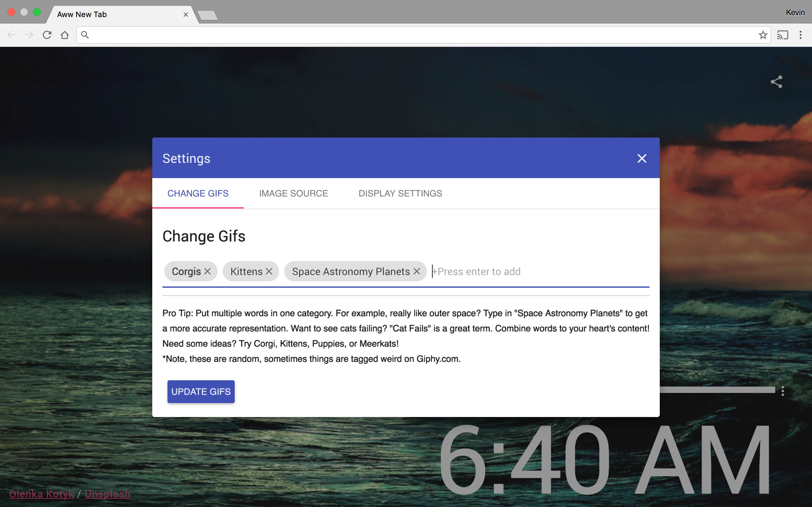Switch to the Image Source tab
Image resolution: width=812 pixels, height=507 pixels.
click(293, 194)
